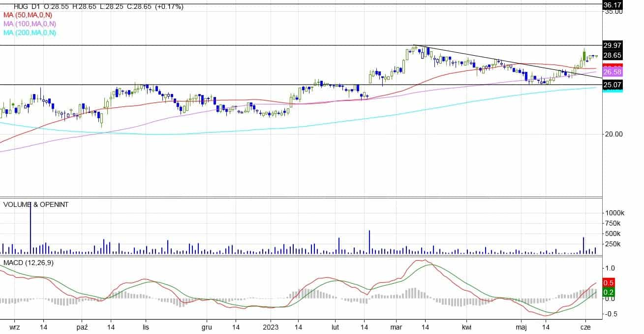Click the 'mar' month label on time axis

tap(397, 327)
